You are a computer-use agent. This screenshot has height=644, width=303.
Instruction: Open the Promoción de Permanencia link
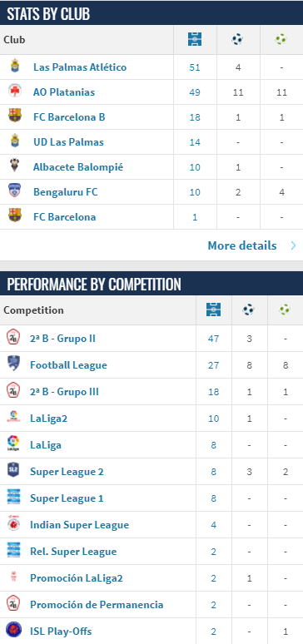click(97, 605)
